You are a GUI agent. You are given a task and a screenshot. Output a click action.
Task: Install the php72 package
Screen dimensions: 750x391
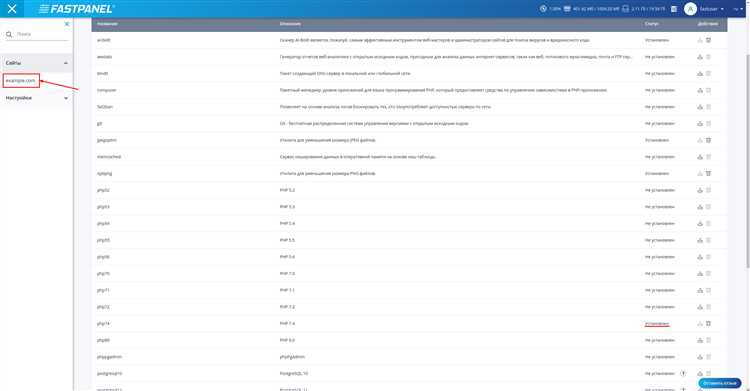tap(700, 307)
